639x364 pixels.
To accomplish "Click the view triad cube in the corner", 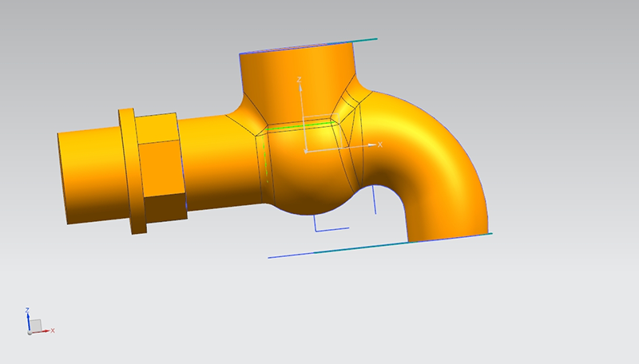I will 35,324.
